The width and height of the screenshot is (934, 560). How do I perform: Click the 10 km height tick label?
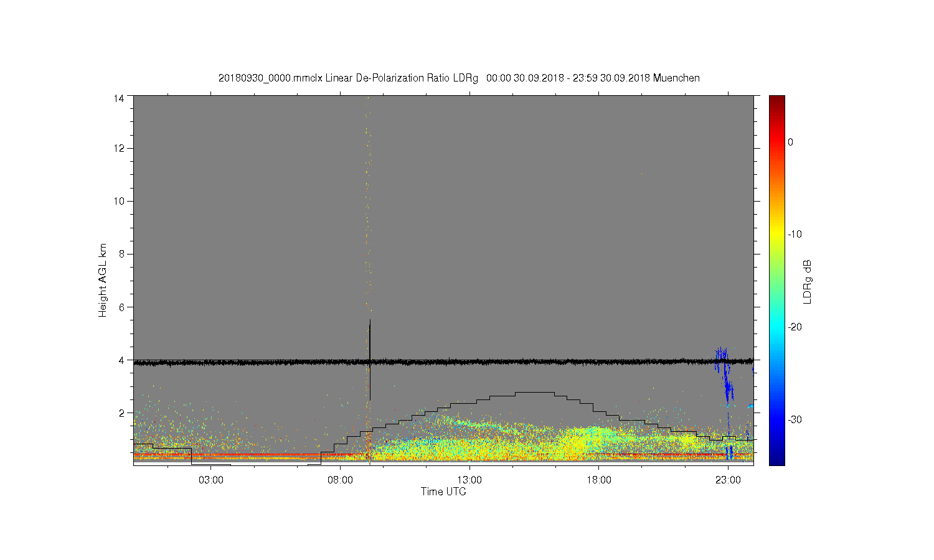[118, 201]
